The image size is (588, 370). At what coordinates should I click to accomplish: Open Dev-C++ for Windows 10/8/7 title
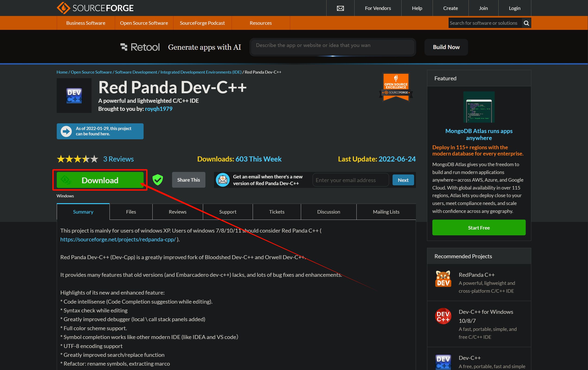pos(486,316)
